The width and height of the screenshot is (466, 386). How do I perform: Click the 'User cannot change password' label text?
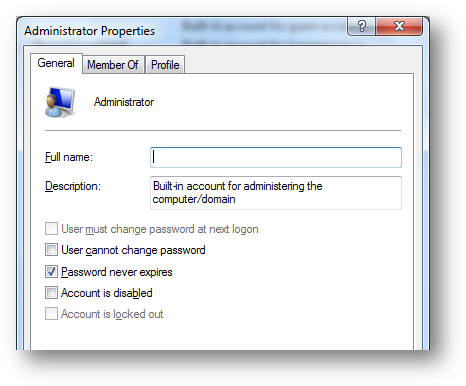point(133,250)
